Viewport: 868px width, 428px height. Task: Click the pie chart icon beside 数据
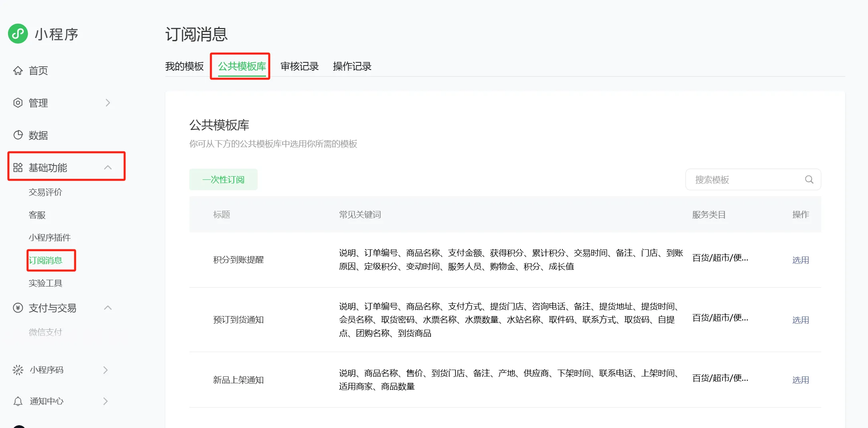click(x=18, y=135)
